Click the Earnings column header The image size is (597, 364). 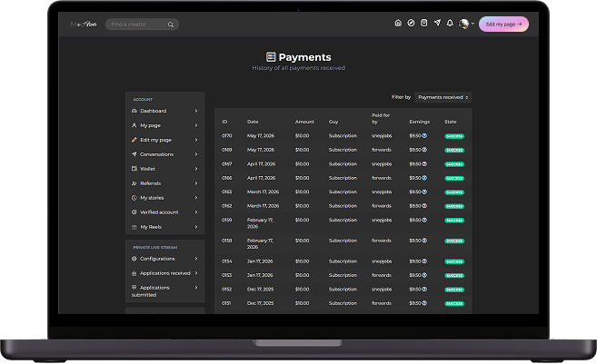420,122
